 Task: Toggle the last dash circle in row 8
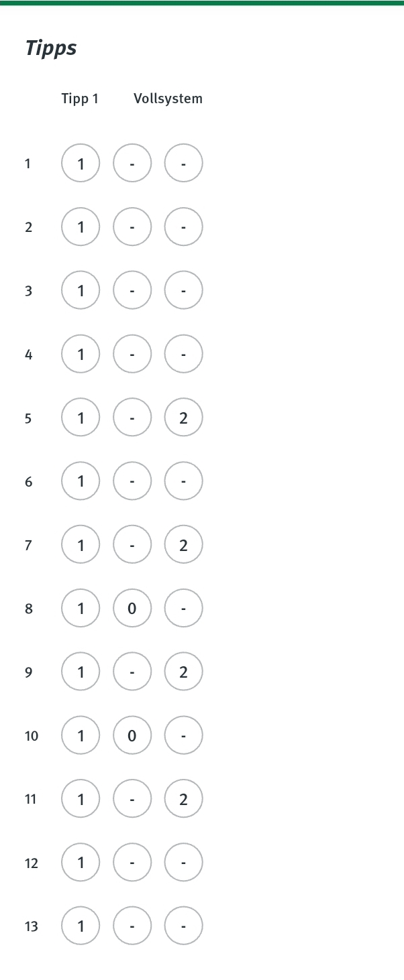pos(183,608)
